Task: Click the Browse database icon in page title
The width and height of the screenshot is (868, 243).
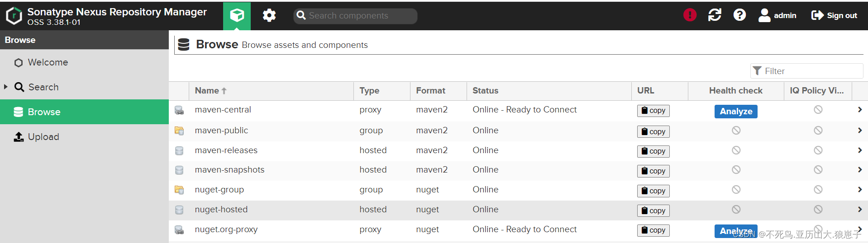Action: pos(184,44)
